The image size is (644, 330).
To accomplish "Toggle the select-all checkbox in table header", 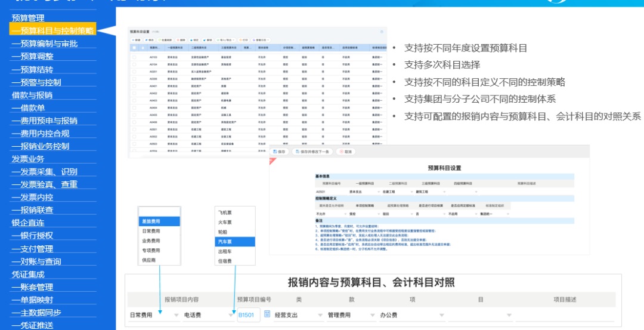I will [x=134, y=48].
